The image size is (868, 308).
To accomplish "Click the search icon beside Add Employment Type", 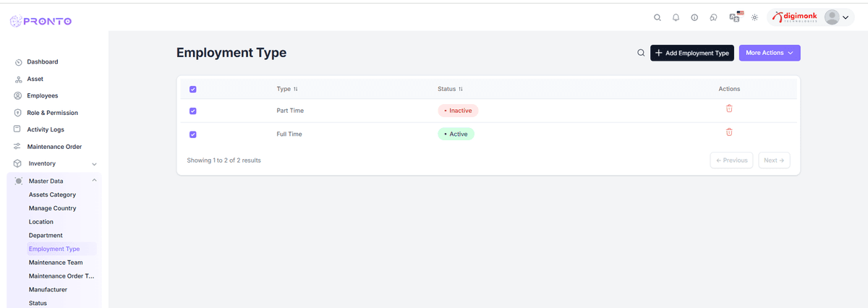I will [x=641, y=53].
